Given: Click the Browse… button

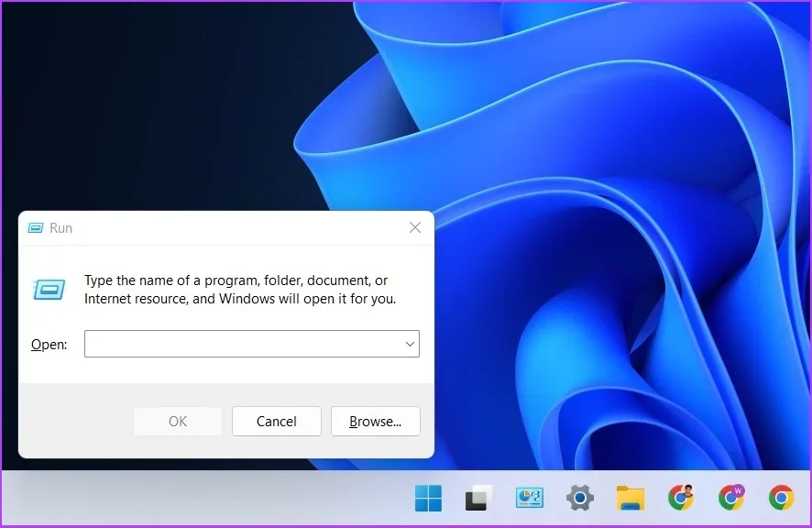Looking at the screenshot, I should 375,421.
